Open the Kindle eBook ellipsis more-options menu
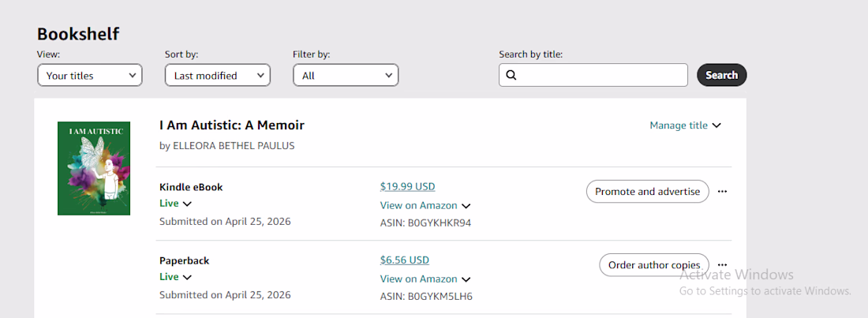 click(722, 191)
